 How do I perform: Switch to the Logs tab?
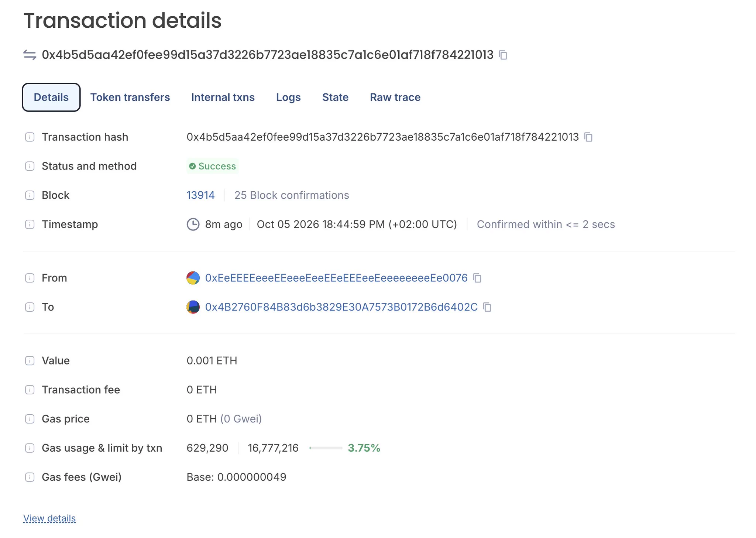(288, 97)
